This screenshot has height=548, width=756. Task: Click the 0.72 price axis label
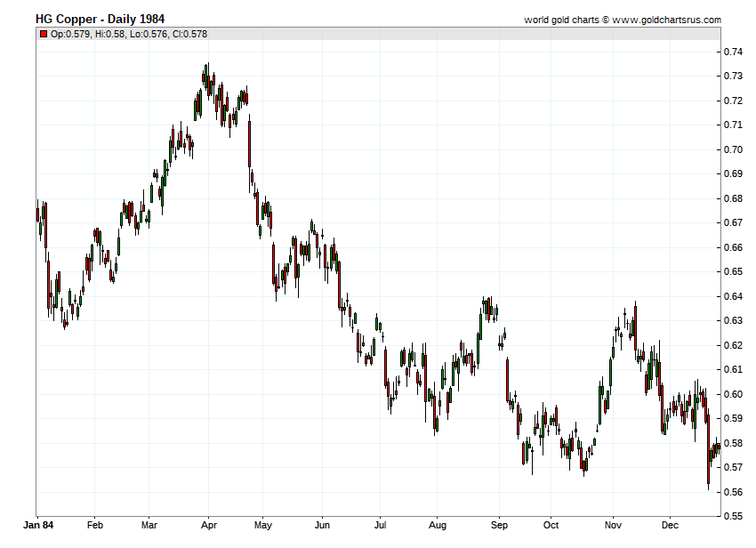click(734, 101)
